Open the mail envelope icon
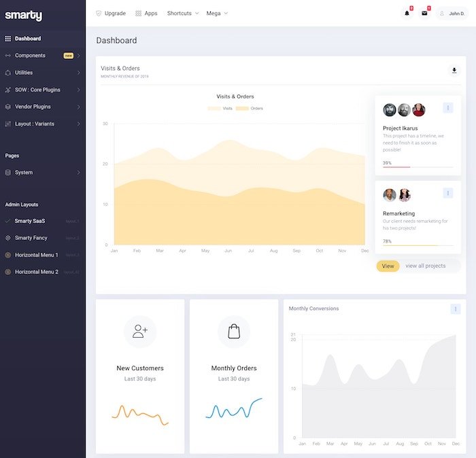 click(x=424, y=13)
